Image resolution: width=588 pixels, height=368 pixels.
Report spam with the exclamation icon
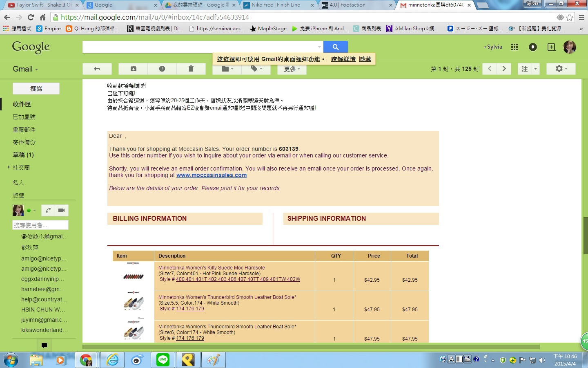(162, 69)
